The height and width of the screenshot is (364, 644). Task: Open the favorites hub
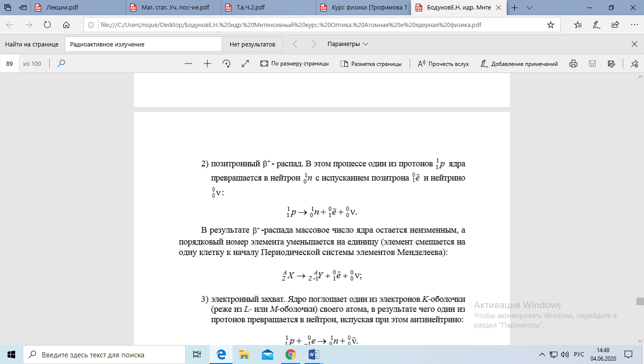[578, 25]
